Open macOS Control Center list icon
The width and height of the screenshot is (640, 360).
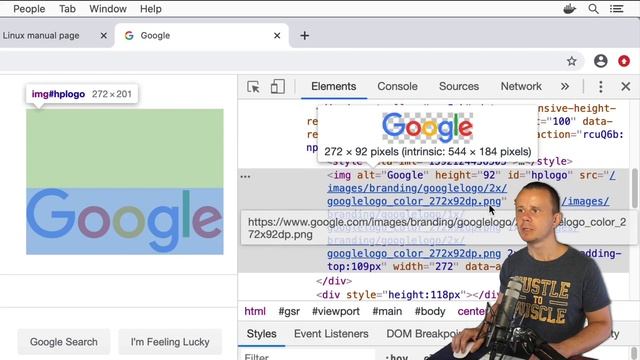coord(617,9)
